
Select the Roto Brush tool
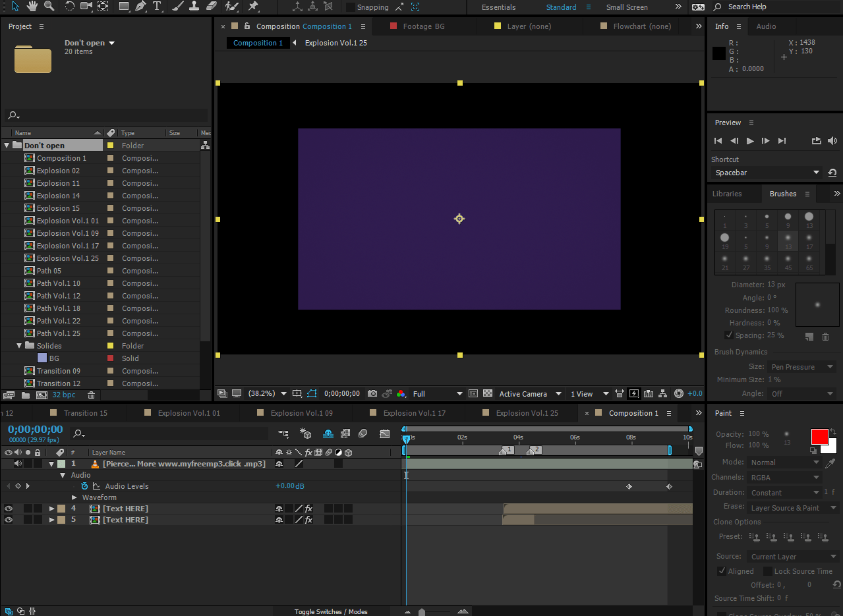(232, 7)
